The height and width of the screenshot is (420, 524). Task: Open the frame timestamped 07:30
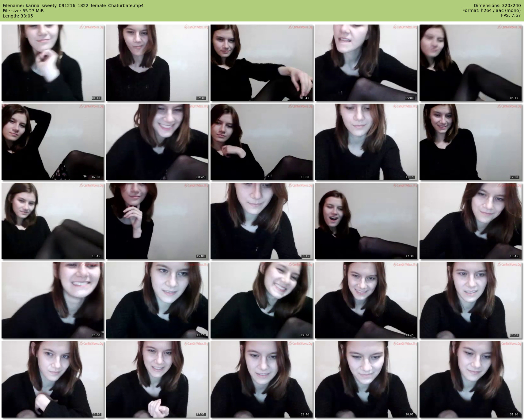(x=52, y=142)
